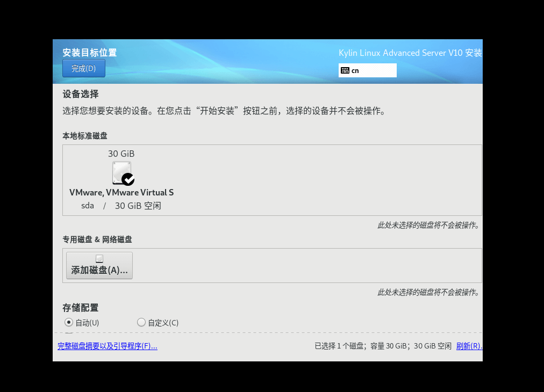544x392 pixels.
Task: Click the 30 GiB size label above disk
Action: [121, 154]
